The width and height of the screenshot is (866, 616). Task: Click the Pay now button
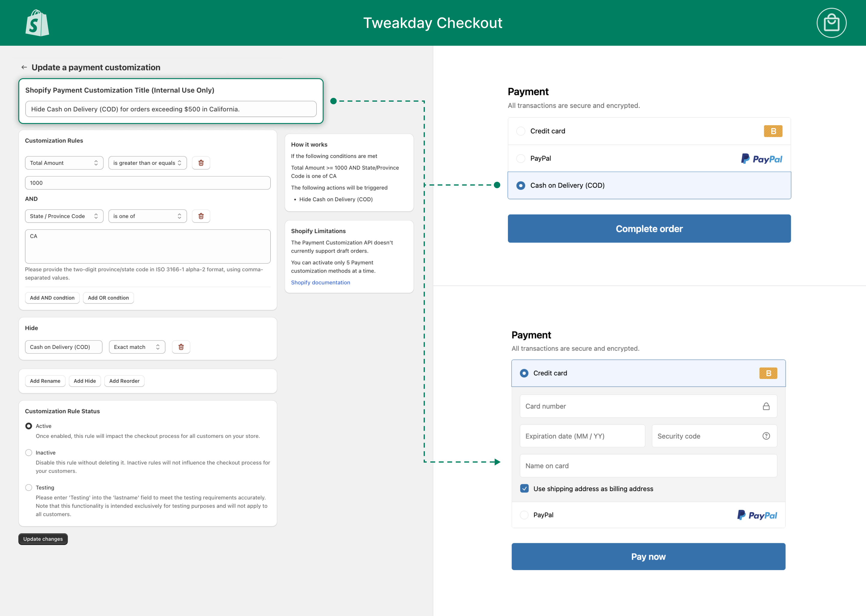click(x=648, y=556)
